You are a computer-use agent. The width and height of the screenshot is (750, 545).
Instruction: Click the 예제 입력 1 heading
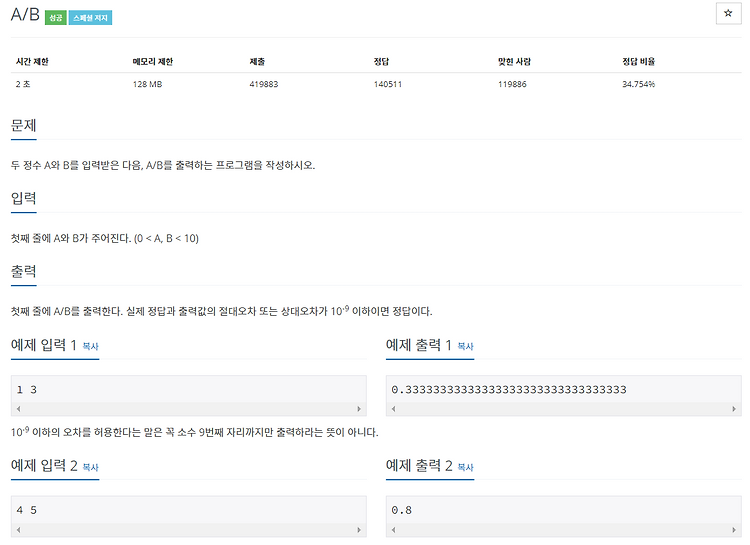pyautogui.click(x=44, y=345)
